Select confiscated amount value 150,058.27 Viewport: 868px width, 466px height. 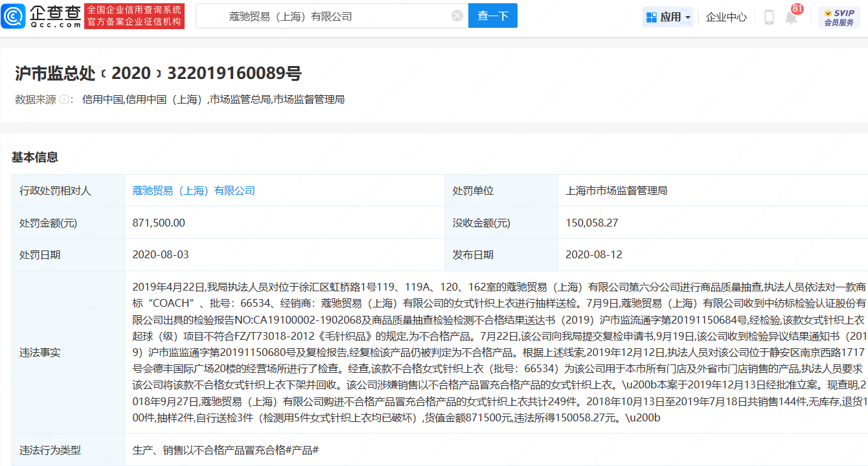point(592,223)
